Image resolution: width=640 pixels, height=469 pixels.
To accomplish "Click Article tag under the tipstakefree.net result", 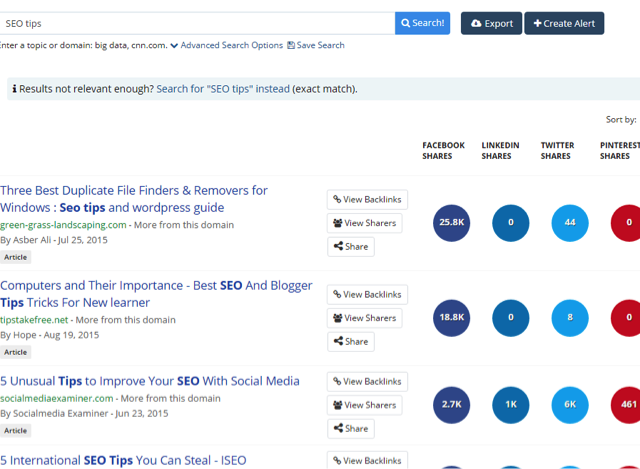I will point(16,352).
